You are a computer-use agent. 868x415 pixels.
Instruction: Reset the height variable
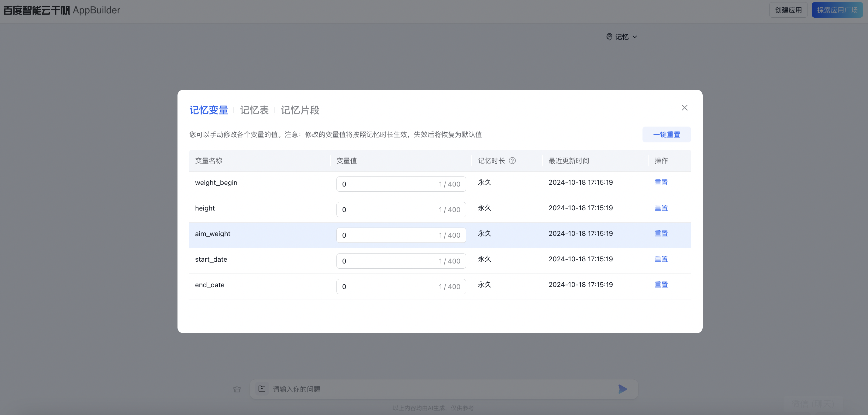pyautogui.click(x=661, y=208)
